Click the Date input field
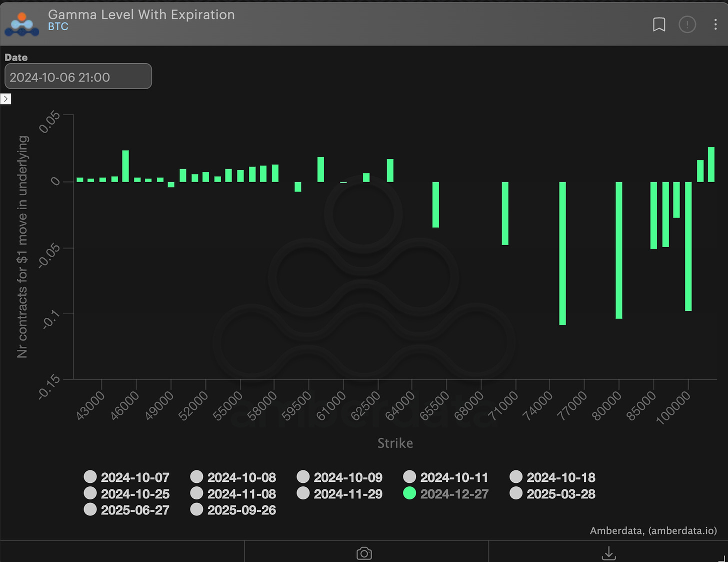Screen dimensions: 728x562 78,76
